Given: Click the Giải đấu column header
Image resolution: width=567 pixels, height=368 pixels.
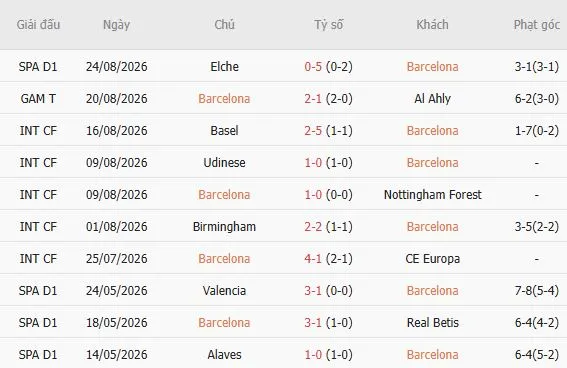Looking at the screenshot, I should 38,25.
